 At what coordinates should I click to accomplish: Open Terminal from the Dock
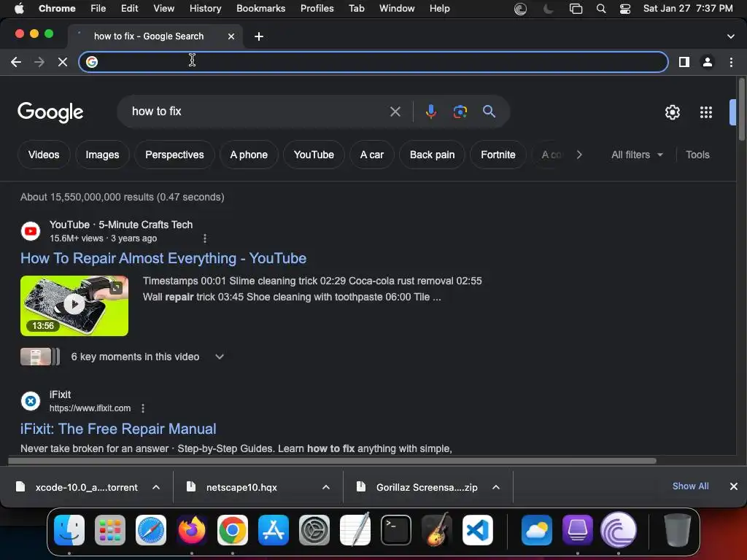(396, 530)
